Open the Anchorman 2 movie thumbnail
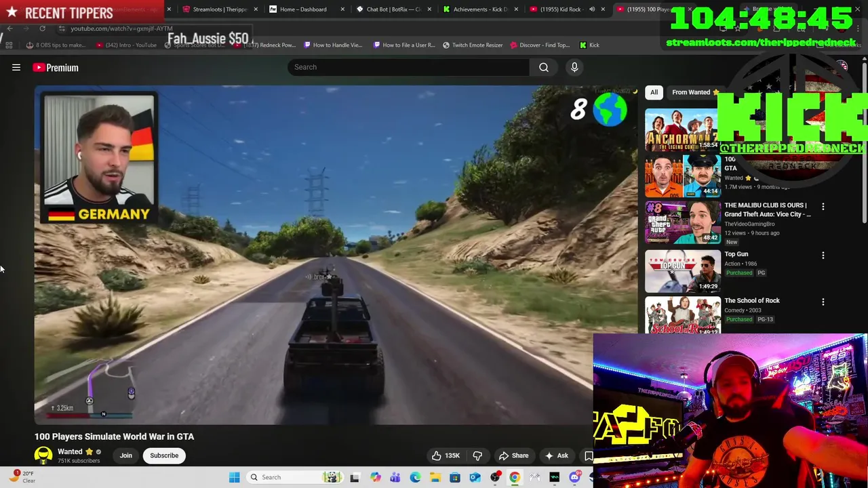The image size is (868, 488). click(682, 129)
